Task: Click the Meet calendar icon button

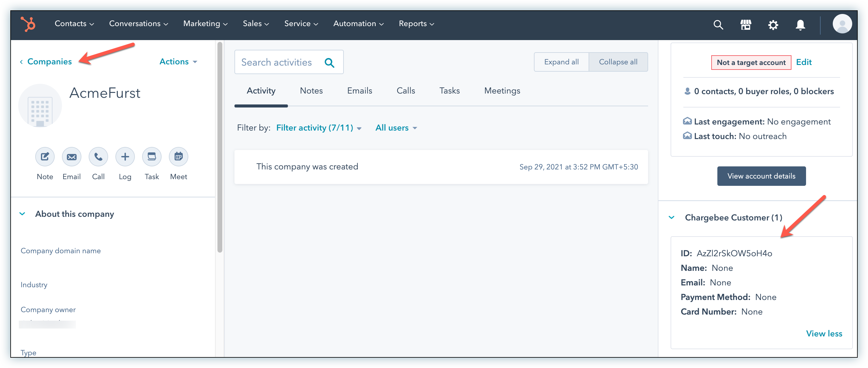Action: 178,157
